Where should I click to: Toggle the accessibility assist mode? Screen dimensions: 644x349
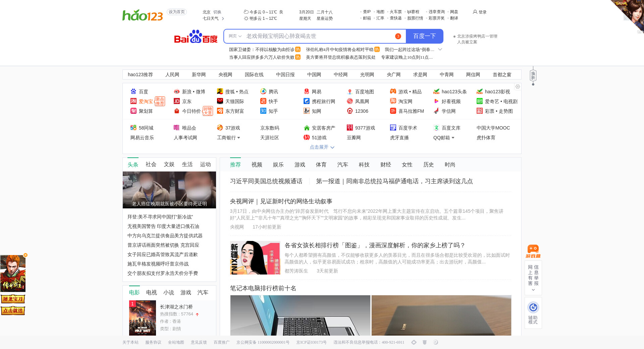533,313
